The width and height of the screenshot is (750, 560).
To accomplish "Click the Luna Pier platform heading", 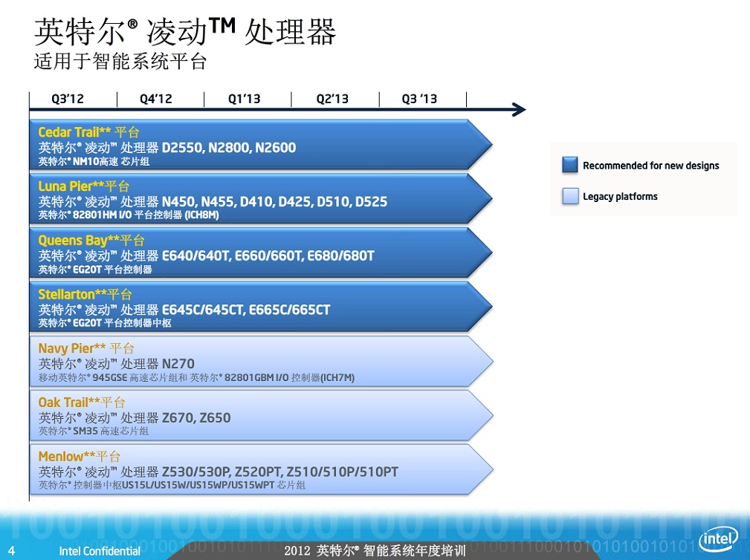I will (x=83, y=186).
